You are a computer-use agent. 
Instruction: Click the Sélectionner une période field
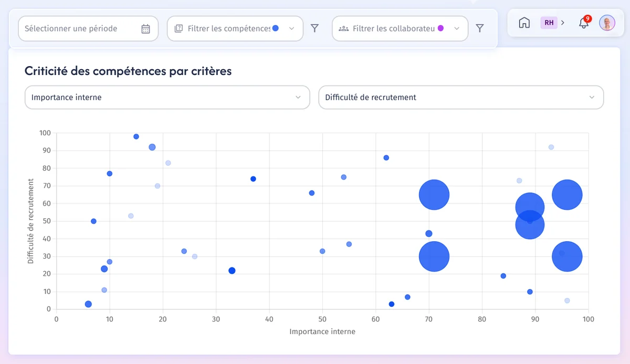tap(88, 29)
